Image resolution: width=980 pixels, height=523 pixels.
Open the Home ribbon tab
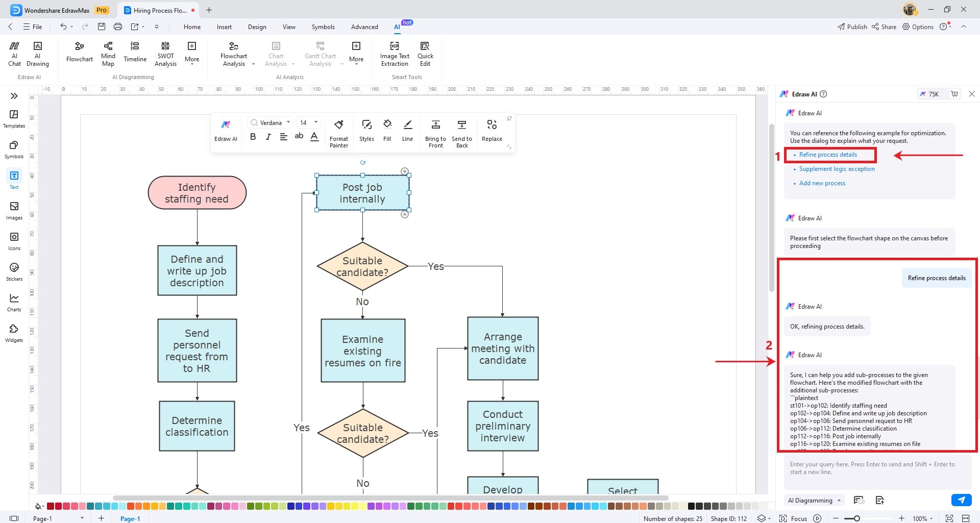coord(192,27)
